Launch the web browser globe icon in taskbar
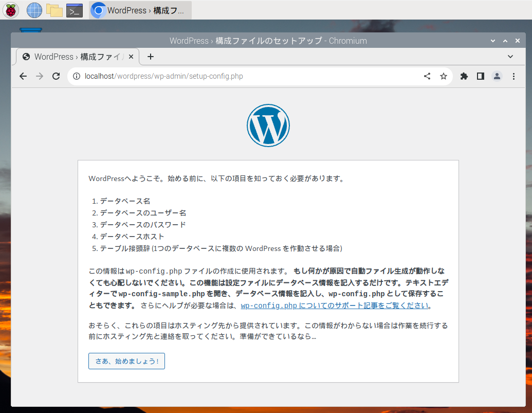Viewport: 532px width, 413px height. pyautogui.click(x=34, y=10)
